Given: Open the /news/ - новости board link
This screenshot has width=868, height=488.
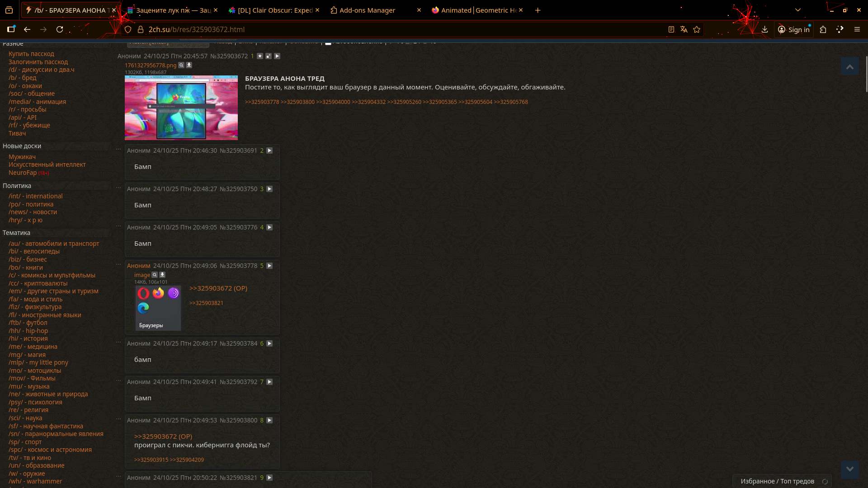Looking at the screenshot, I should (x=33, y=212).
